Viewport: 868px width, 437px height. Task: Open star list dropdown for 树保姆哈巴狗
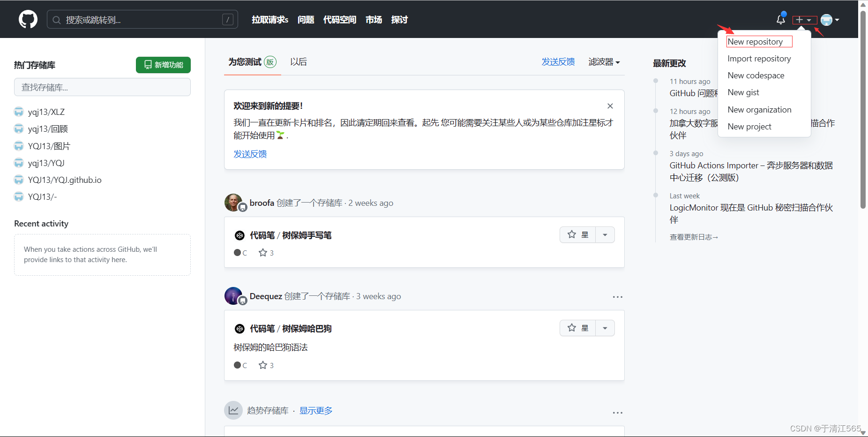tap(605, 328)
